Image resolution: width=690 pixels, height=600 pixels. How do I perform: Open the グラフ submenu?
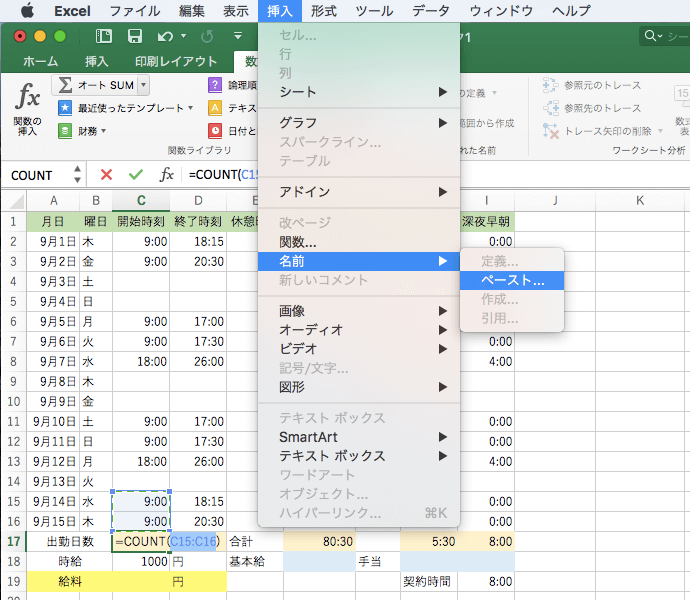[359, 123]
